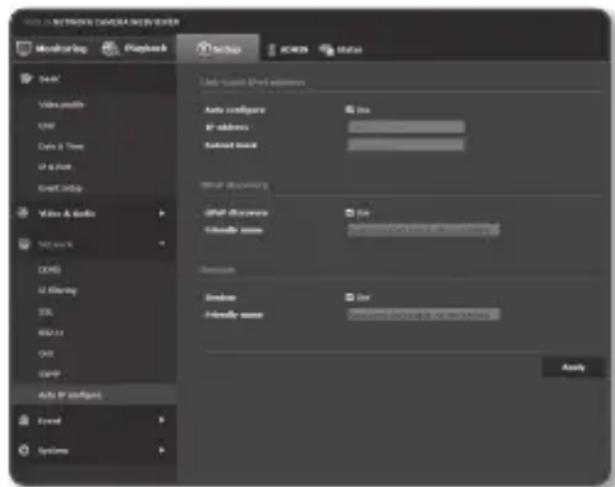Toggle the Bonjour Use checkbox
Image resolution: width=615 pixels, height=487 pixels.
click(349, 297)
